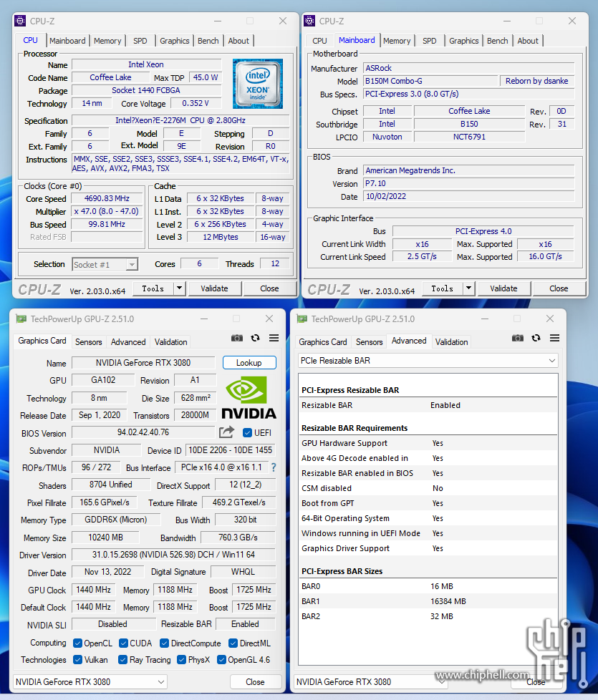The height and width of the screenshot is (700, 598).
Task: Click Max TDP value 45.0 W
Action: click(206, 77)
